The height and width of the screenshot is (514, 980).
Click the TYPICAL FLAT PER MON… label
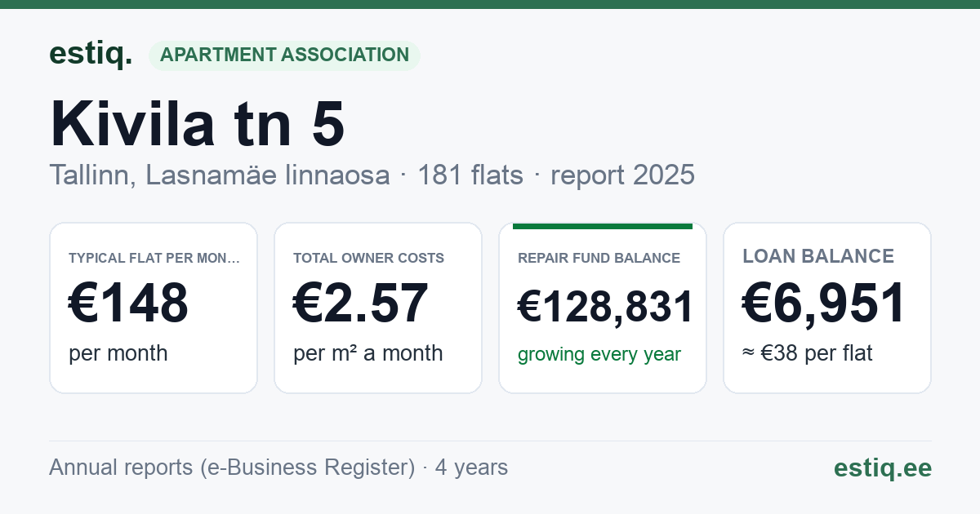point(154,259)
